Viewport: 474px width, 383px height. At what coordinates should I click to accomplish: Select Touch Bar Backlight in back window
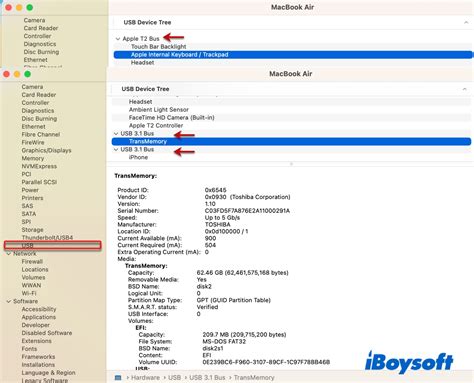pos(159,47)
